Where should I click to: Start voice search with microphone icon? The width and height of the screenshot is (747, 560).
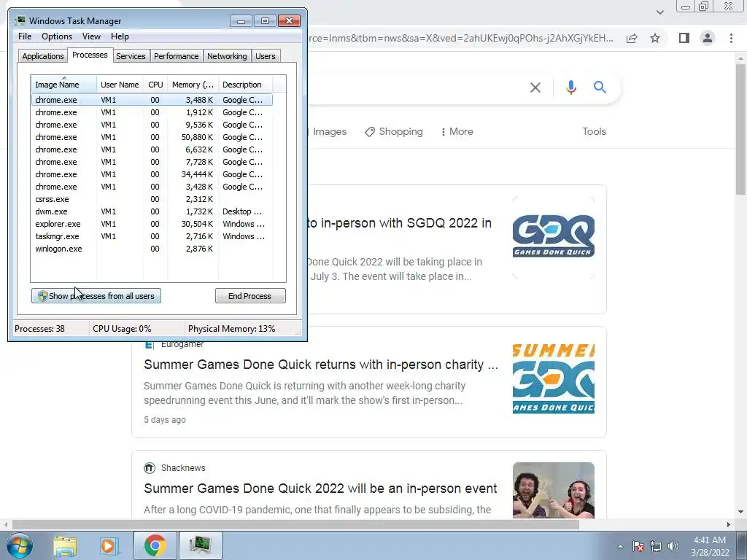click(570, 87)
